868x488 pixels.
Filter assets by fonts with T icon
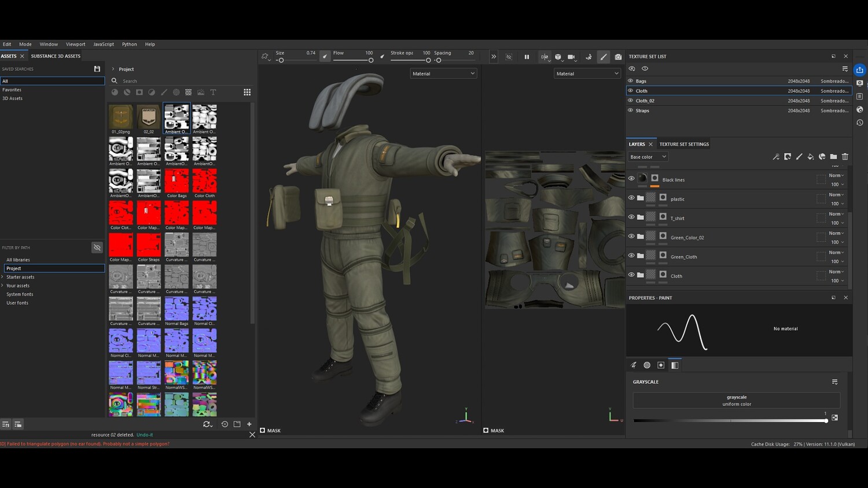213,93
